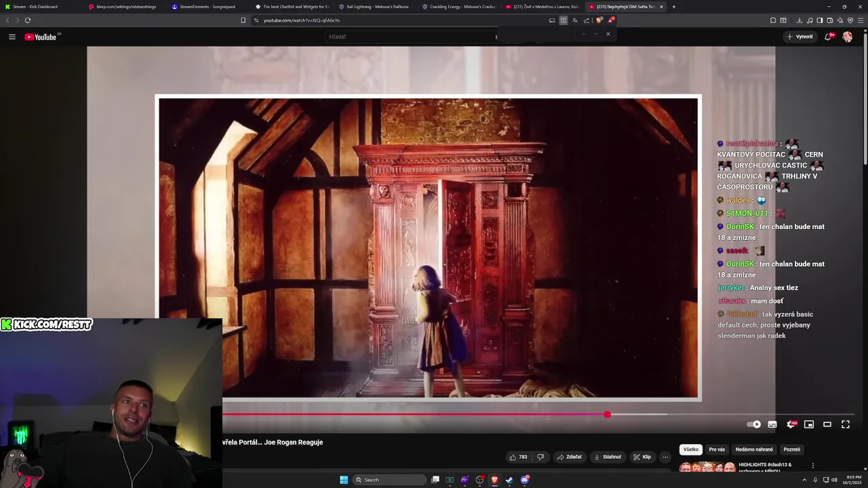The height and width of the screenshot is (488, 868).
Task: Open Steam from the taskbar
Action: [x=509, y=480]
